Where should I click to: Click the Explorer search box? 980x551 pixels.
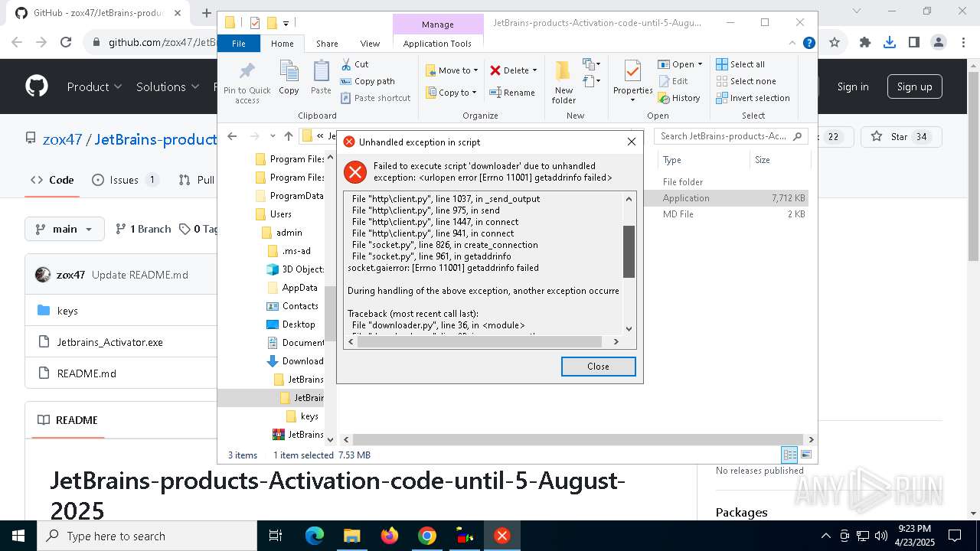[730, 136]
